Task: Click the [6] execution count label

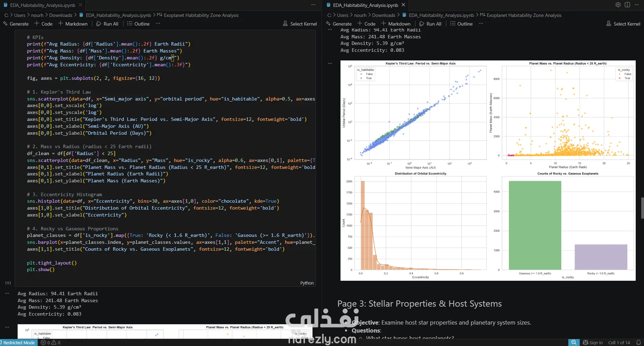Action: (x=8, y=283)
